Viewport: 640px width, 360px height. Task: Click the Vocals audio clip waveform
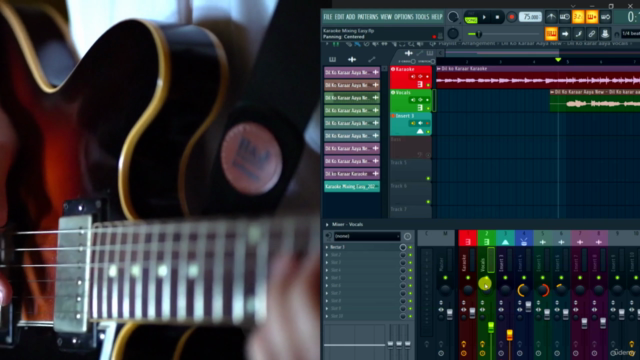click(595, 104)
